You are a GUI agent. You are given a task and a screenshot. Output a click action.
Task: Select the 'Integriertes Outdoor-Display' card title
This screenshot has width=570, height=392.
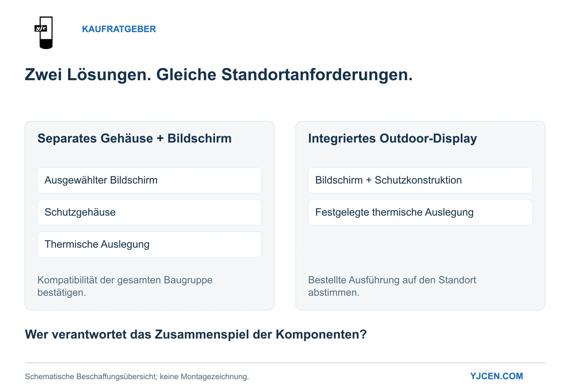click(x=393, y=138)
